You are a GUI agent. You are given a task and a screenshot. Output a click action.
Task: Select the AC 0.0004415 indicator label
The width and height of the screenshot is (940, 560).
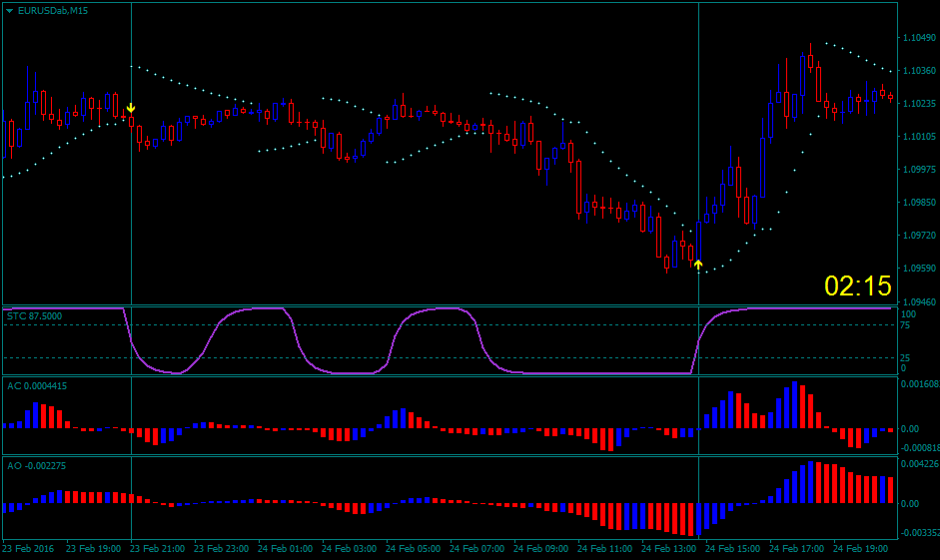(x=37, y=385)
